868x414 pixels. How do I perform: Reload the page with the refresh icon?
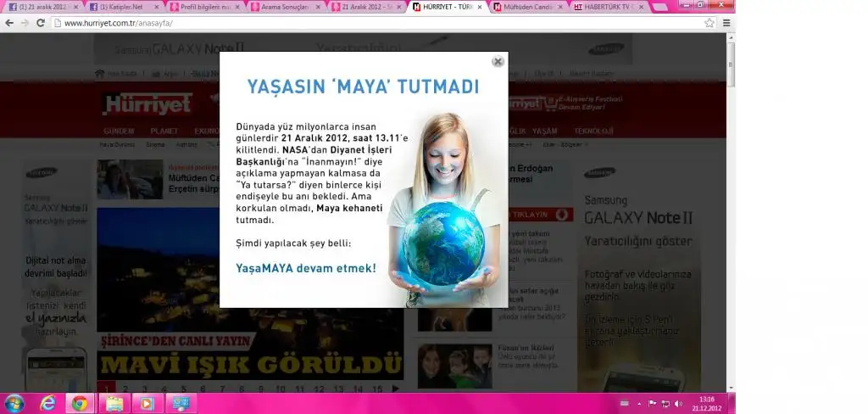pos(41,23)
